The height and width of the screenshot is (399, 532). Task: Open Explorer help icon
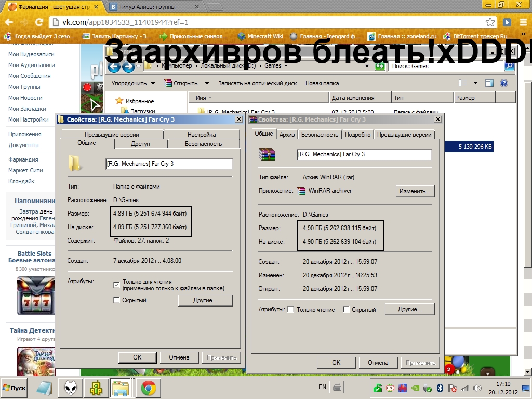(504, 83)
